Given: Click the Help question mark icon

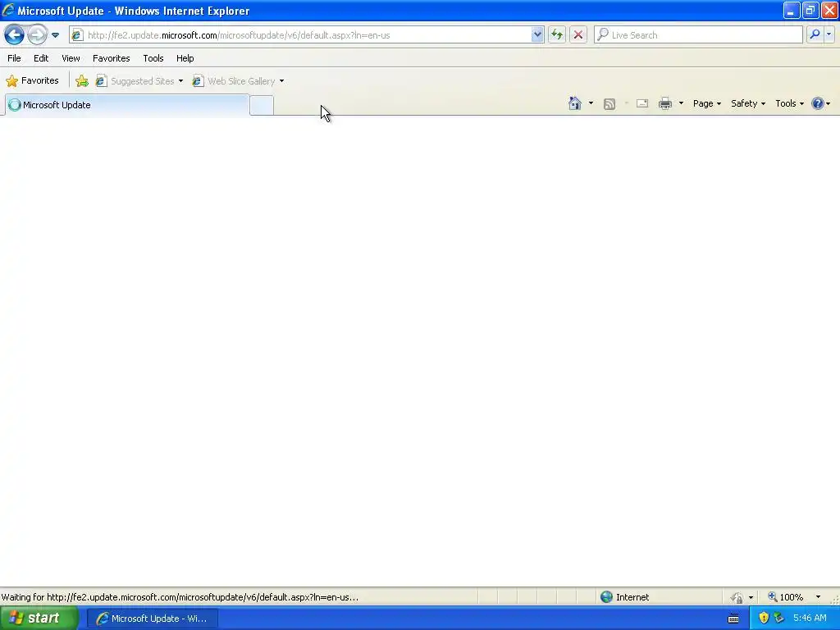Looking at the screenshot, I should 818,103.
